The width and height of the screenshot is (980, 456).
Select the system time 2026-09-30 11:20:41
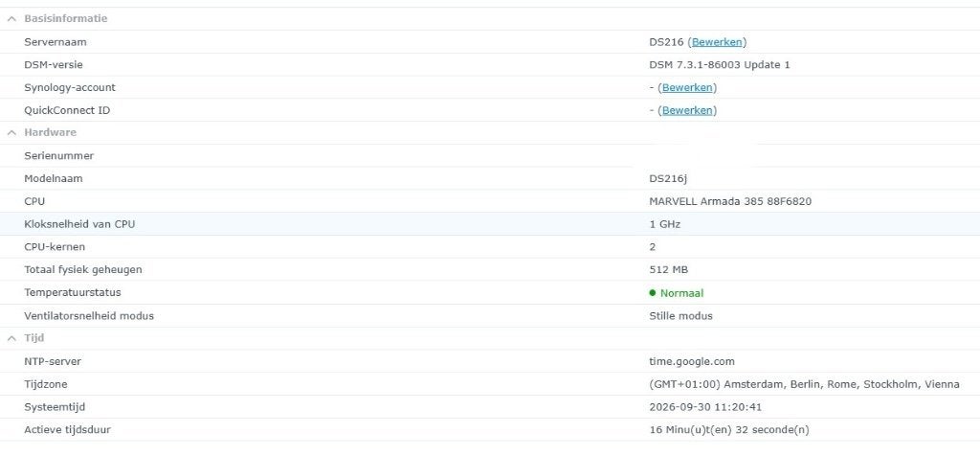705,407
